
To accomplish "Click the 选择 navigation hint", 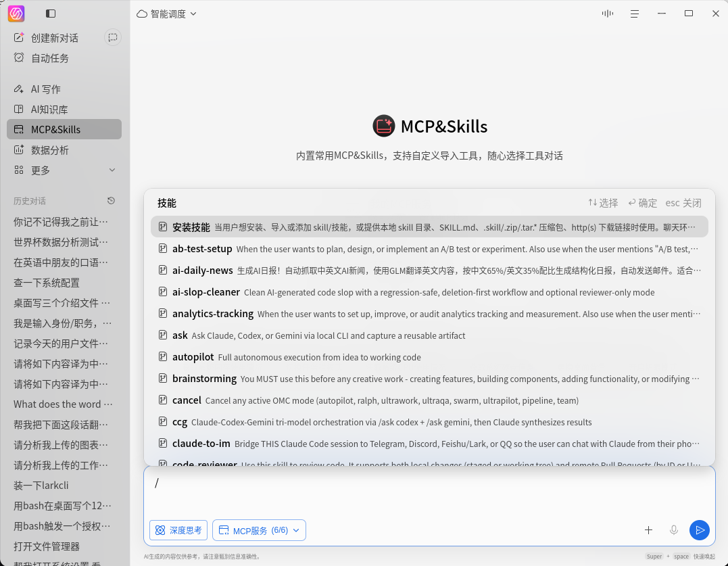I will [603, 203].
